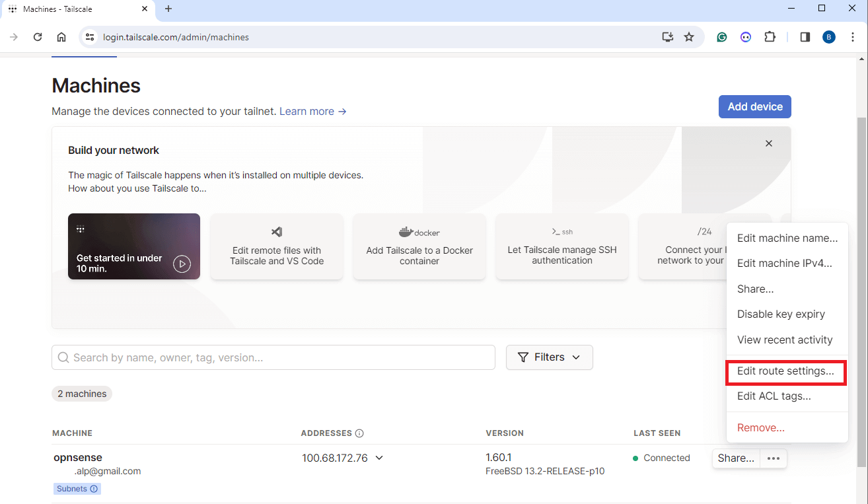Click version 1.60.1 text
Image resolution: width=868 pixels, height=504 pixels.
tap(499, 457)
